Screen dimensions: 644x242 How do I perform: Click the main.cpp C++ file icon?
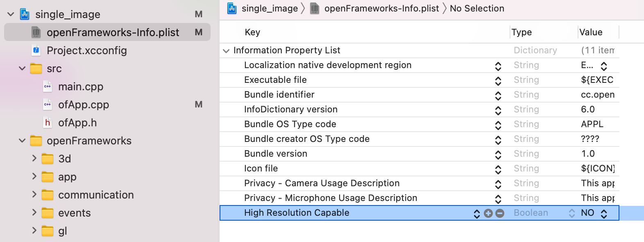tap(48, 87)
